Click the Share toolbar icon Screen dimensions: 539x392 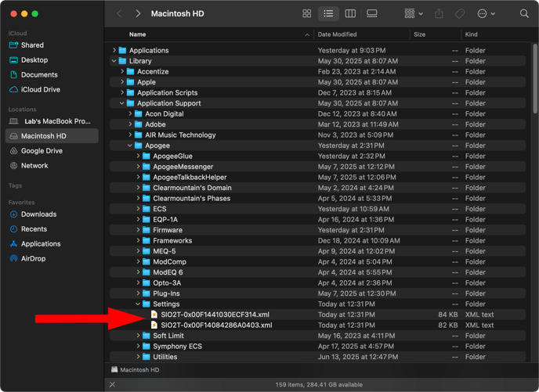(439, 13)
